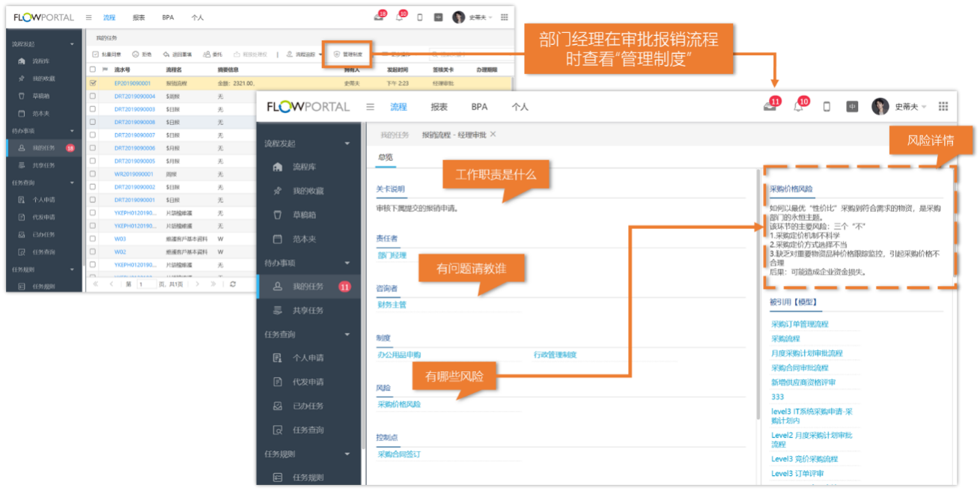Open the 采购价格风险 link under 风险
The height and width of the screenshot is (491, 980).
tap(399, 404)
